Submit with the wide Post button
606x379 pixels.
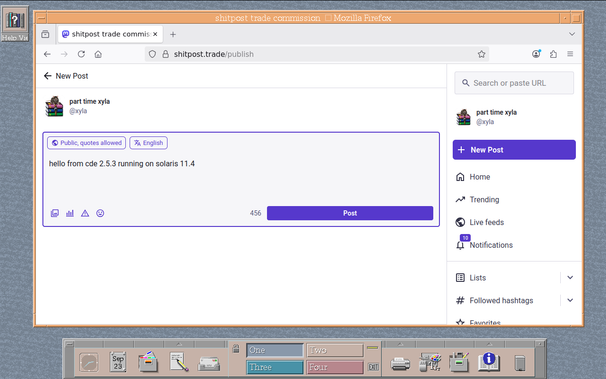click(x=350, y=213)
